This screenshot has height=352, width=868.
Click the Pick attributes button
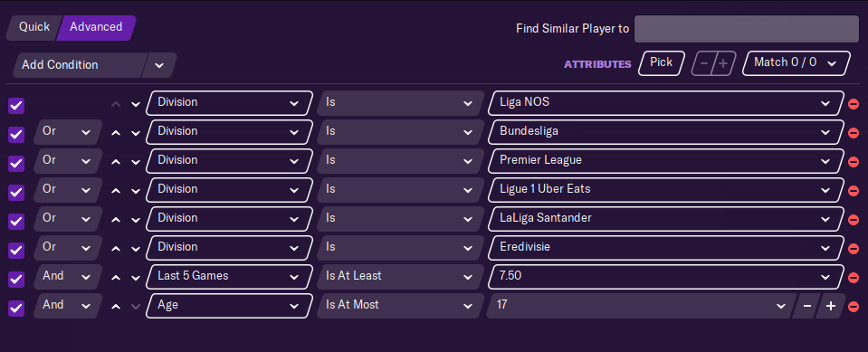[662, 63]
